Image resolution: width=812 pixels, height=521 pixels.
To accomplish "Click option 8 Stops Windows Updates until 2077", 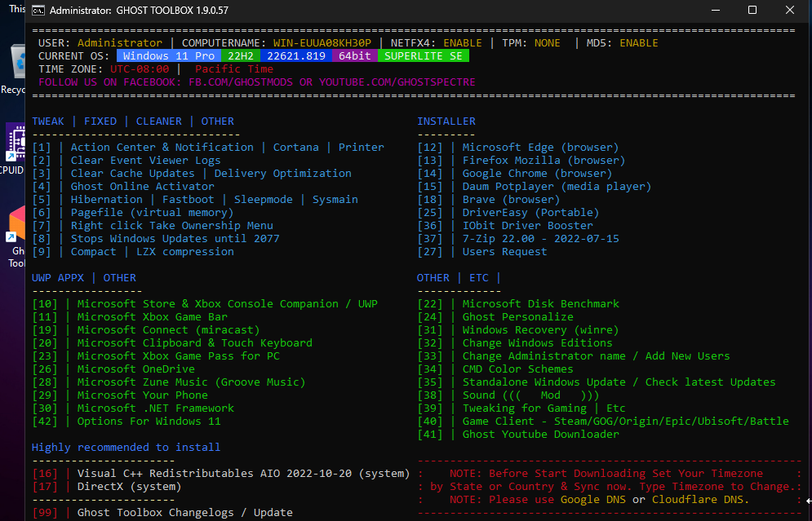I will (156, 239).
